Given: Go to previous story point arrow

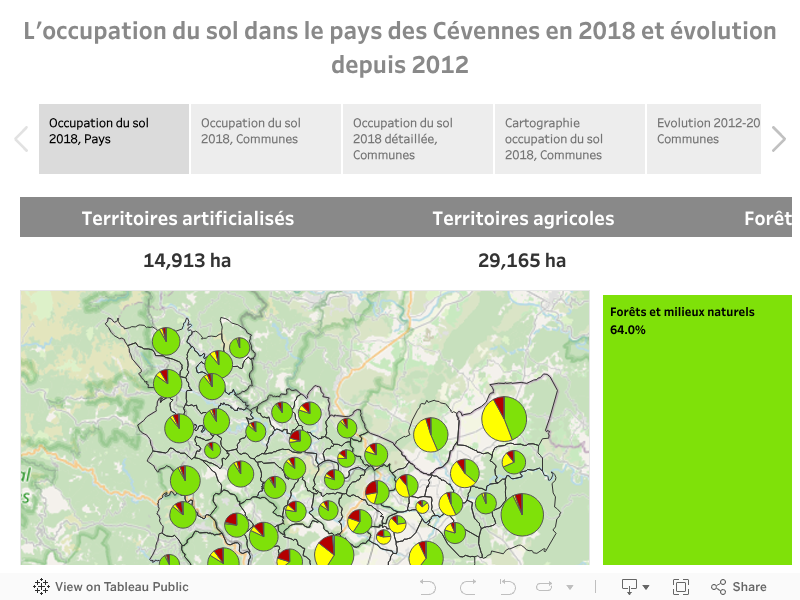Looking at the screenshot, I should (x=21, y=139).
